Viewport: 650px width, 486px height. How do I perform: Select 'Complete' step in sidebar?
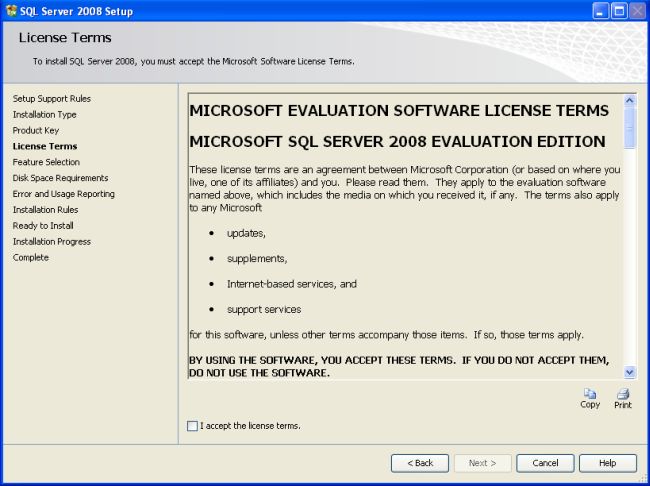(31, 258)
